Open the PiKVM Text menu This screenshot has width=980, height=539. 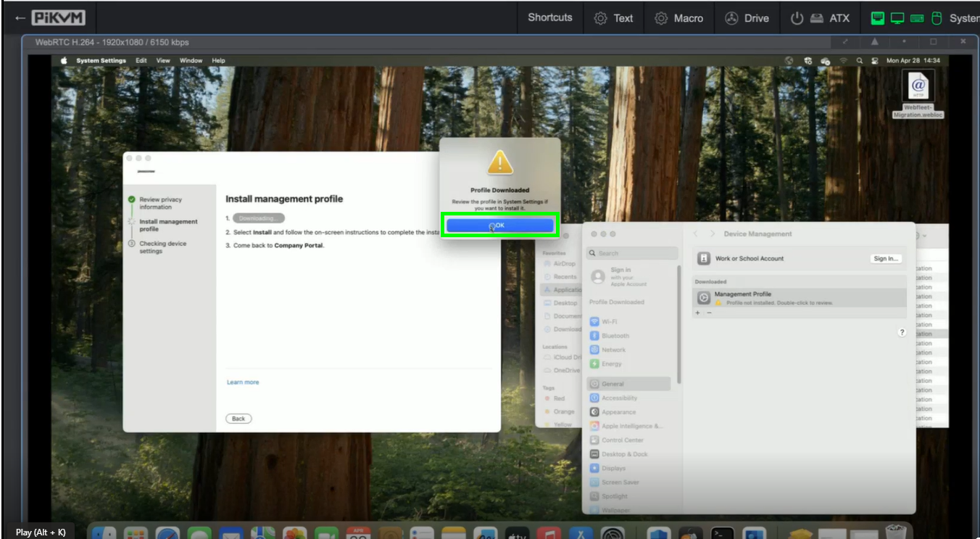pos(613,18)
